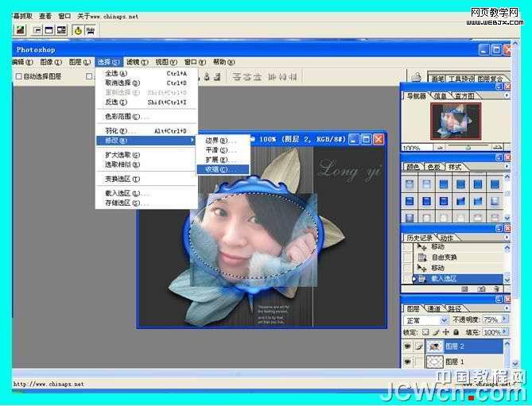The width and height of the screenshot is (532, 406).
Task: Click the lock image pixels brush icon
Action: pos(436,332)
